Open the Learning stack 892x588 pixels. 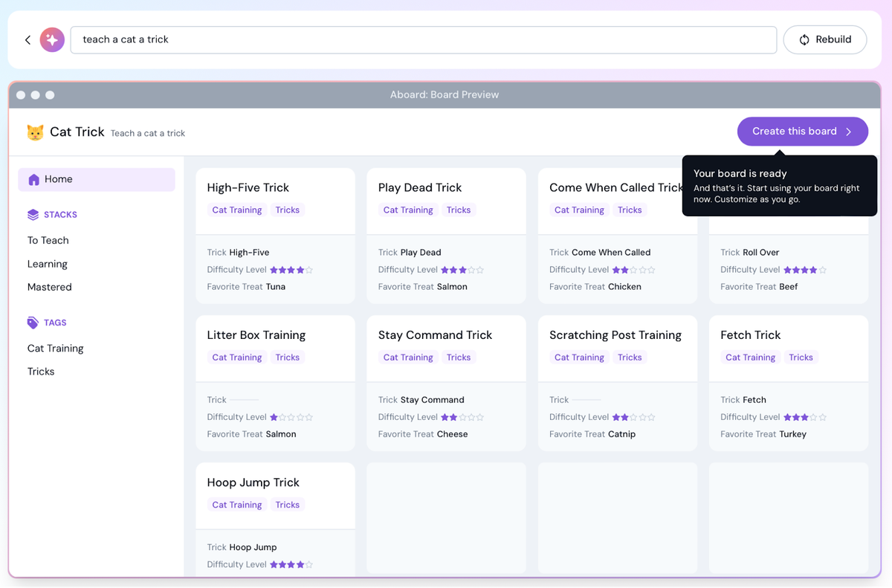tap(48, 264)
